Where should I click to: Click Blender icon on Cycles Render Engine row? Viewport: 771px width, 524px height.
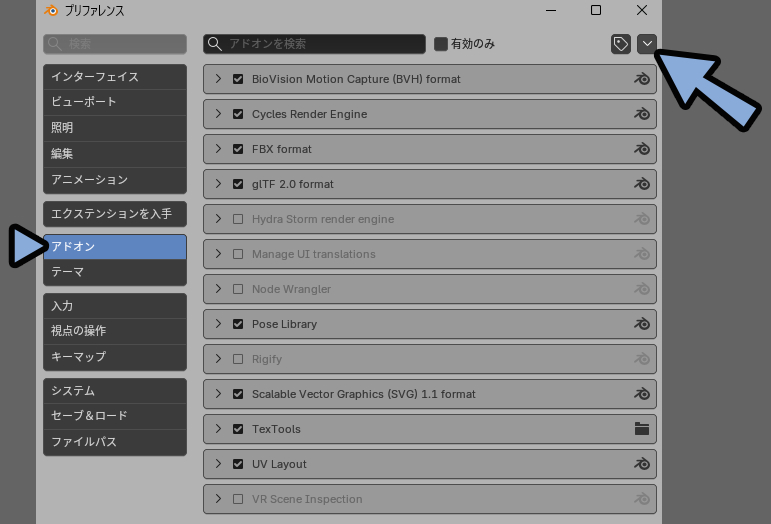642,114
